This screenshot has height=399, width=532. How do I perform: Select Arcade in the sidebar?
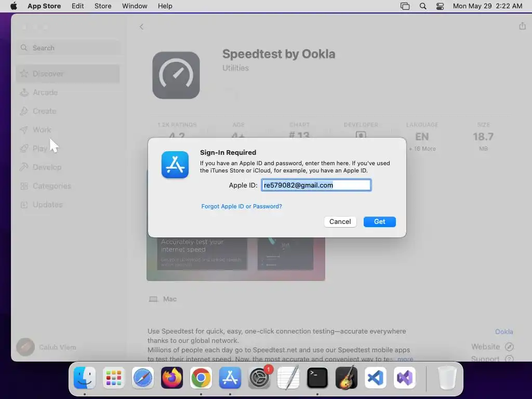[x=68, y=92]
